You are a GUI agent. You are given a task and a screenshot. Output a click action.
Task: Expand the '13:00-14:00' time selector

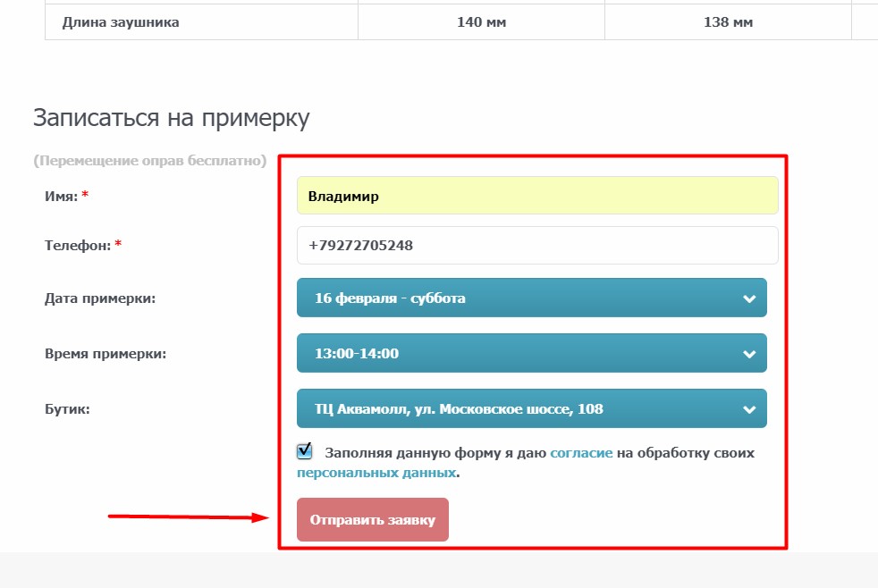[x=519, y=353]
